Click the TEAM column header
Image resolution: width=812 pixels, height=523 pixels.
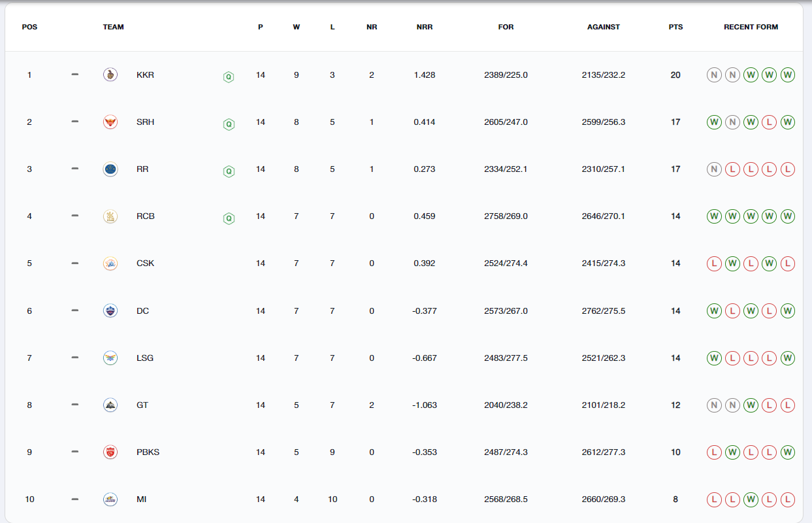click(x=114, y=27)
